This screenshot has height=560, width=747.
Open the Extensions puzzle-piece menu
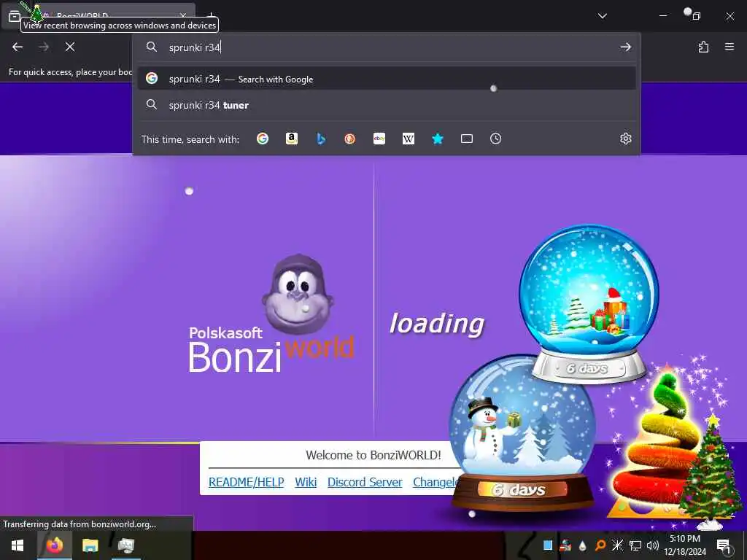tap(703, 47)
